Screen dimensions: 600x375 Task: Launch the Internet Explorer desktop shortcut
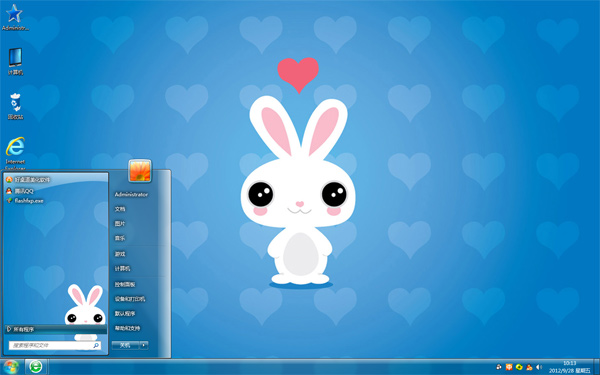pos(15,153)
